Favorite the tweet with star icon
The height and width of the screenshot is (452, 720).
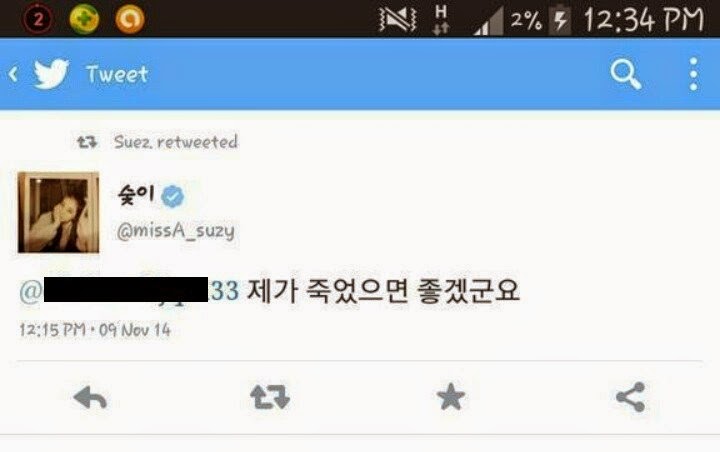(x=450, y=397)
